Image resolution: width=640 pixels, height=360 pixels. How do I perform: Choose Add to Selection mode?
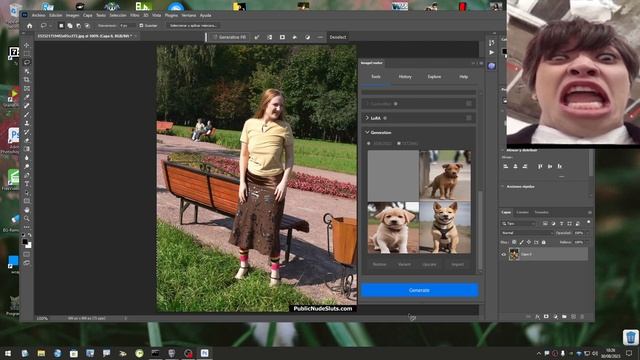coord(70,25)
